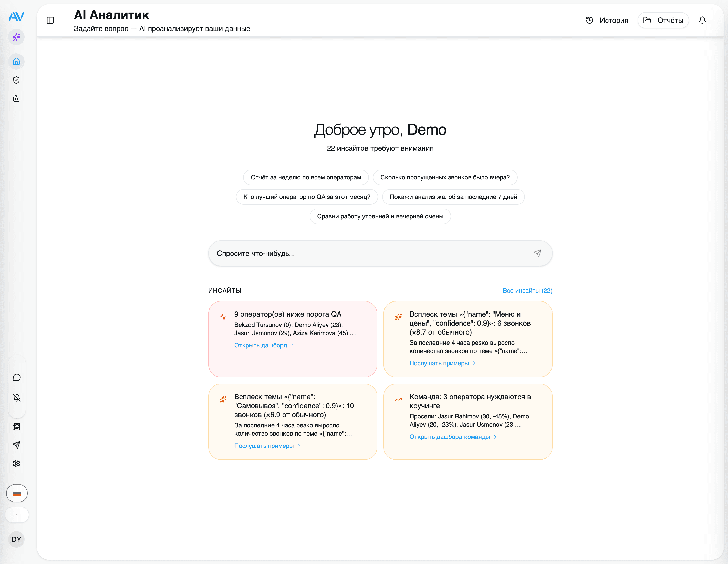Click Всплеск темы Самовывоз title
The width and height of the screenshot is (728, 564).
point(294,406)
